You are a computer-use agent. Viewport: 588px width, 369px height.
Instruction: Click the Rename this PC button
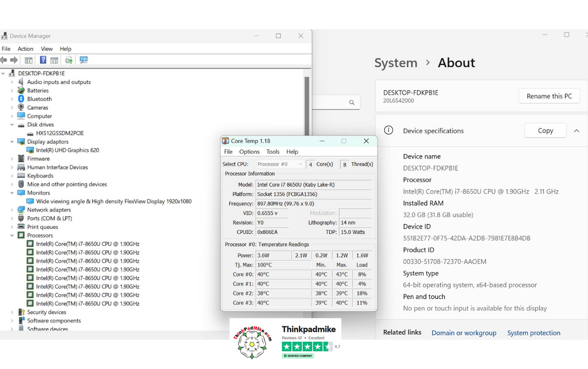click(549, 96)
